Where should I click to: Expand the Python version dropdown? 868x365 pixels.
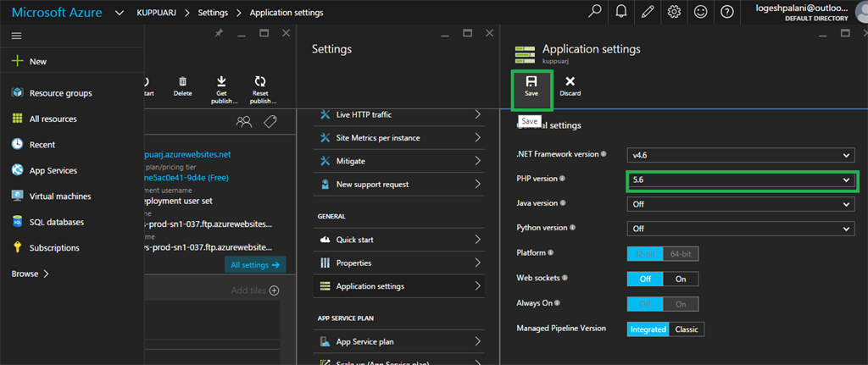point(742,229)
